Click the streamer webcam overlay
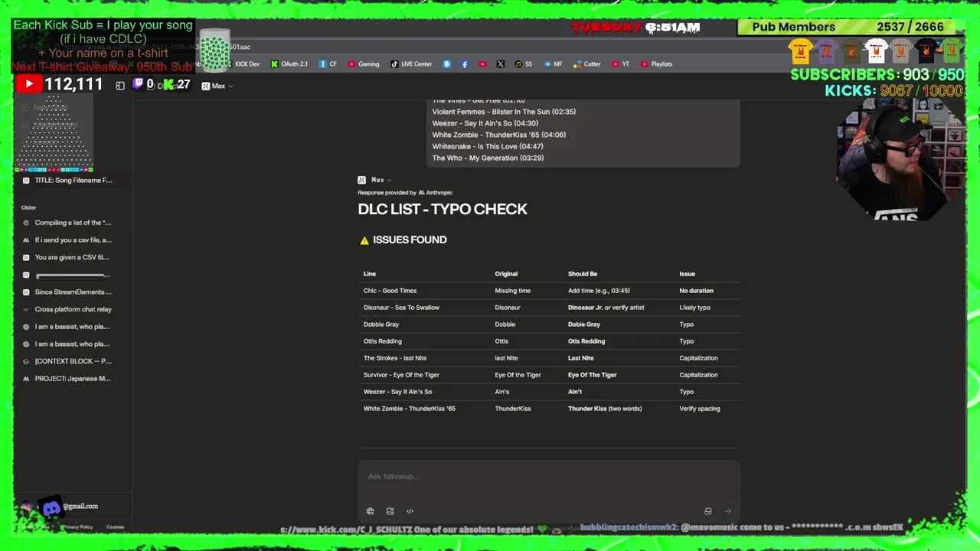 click(900, 159)
